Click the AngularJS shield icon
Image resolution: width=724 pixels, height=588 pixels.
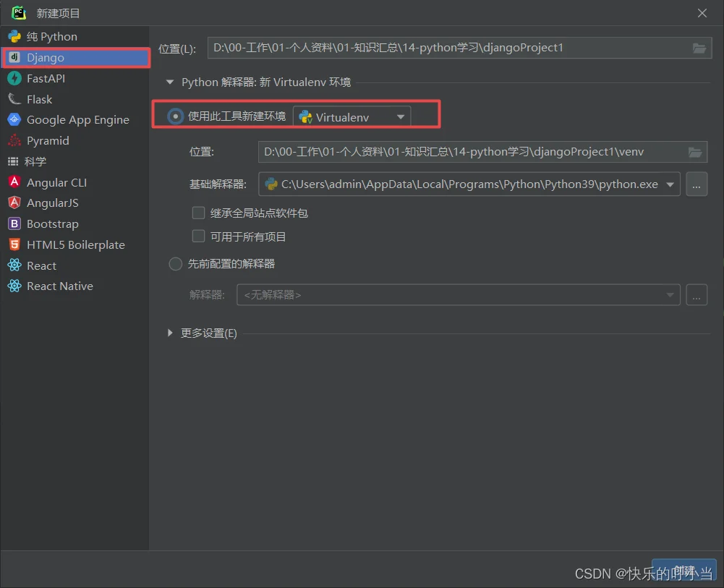coord(14,203)
